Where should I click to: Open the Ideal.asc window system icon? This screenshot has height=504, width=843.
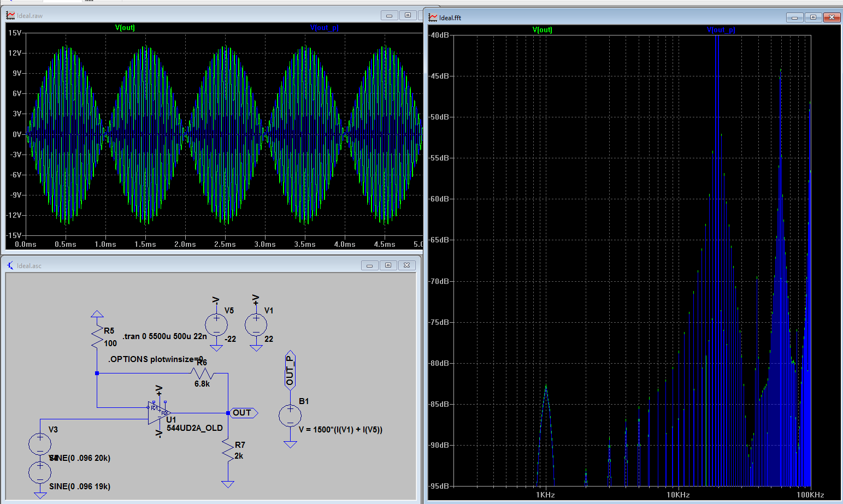click(x=10, y=265)
